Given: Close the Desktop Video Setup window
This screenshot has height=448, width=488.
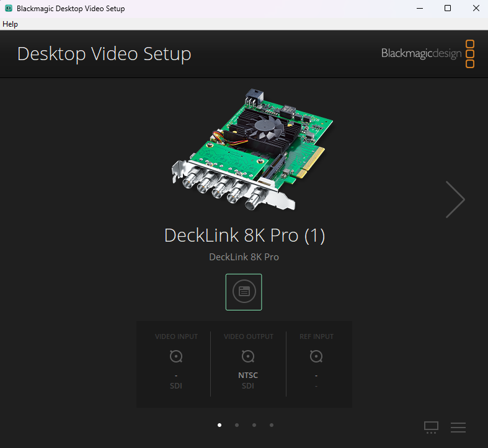Looking at the screenshot, I should (476, 9).
